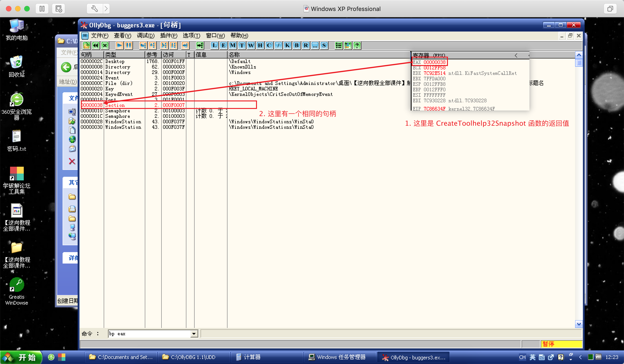Click the handles list scroll-down arrow
Viewport: 624px width, 364px height.
[x=579, y=324]
